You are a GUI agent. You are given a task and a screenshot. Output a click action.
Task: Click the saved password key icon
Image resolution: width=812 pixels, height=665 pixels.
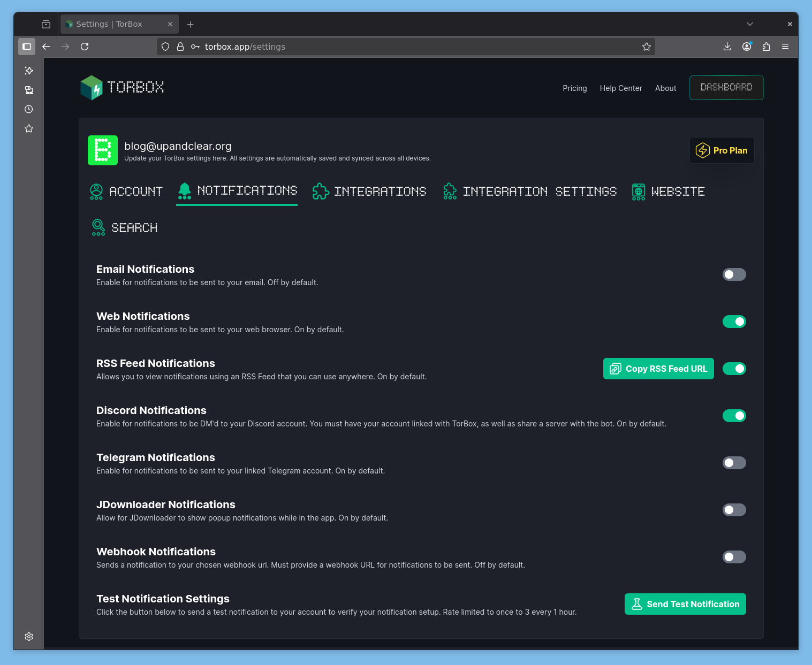[195, 47]
